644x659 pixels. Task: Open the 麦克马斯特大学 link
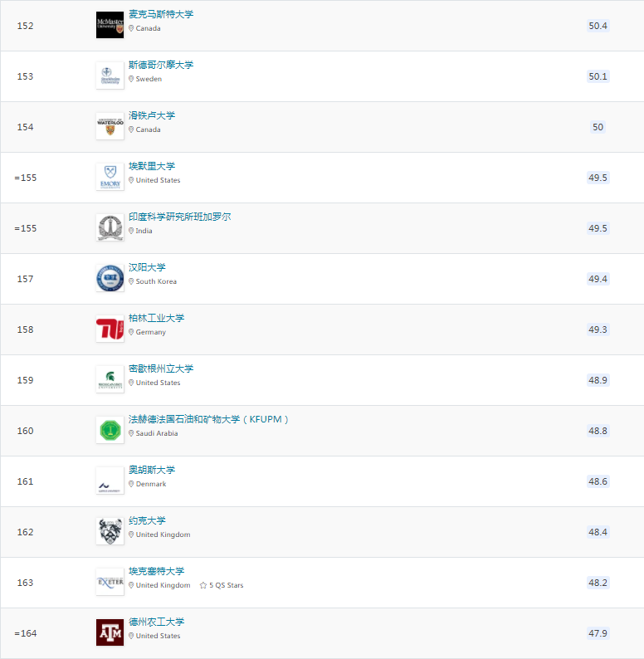click(x=161, y=14)
